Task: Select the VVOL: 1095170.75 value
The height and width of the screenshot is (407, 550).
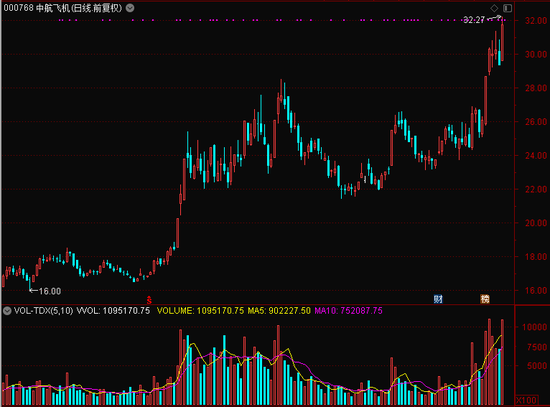Action: tap(113, 311)
